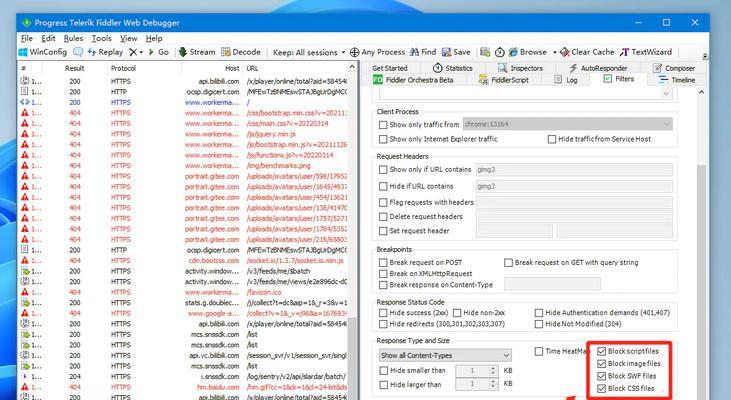
Task: Check Break request on POST
Action: tap(383, 262)
